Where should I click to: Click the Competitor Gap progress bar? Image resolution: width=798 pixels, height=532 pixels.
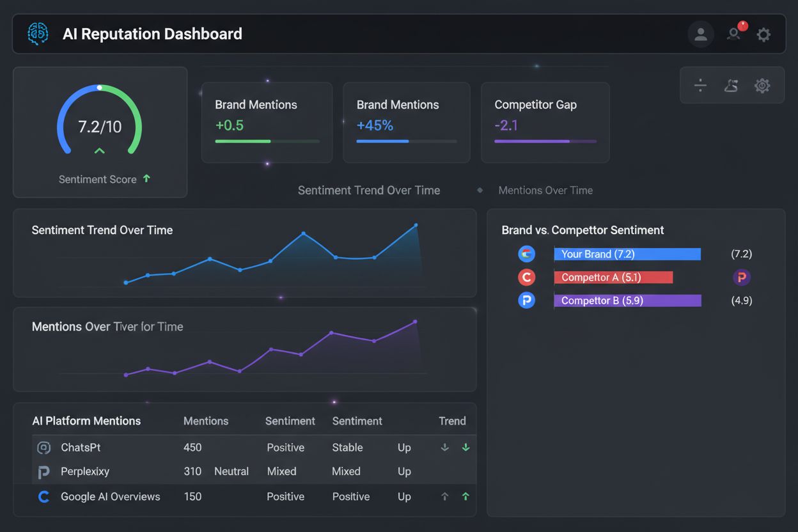click(x=545, y=141)
